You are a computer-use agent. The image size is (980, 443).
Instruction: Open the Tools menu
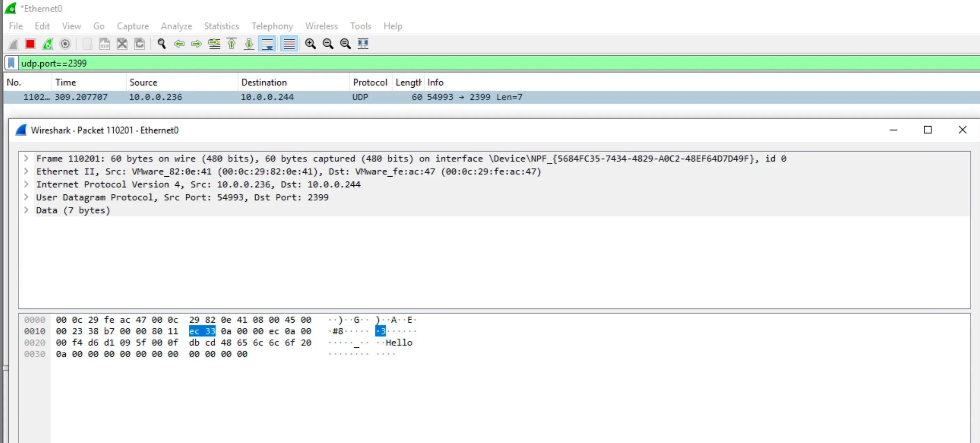coord(361,26)
